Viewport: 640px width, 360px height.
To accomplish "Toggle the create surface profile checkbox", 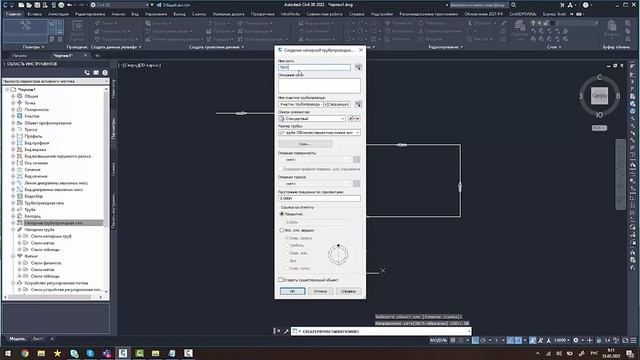I will tap(280, 169).
